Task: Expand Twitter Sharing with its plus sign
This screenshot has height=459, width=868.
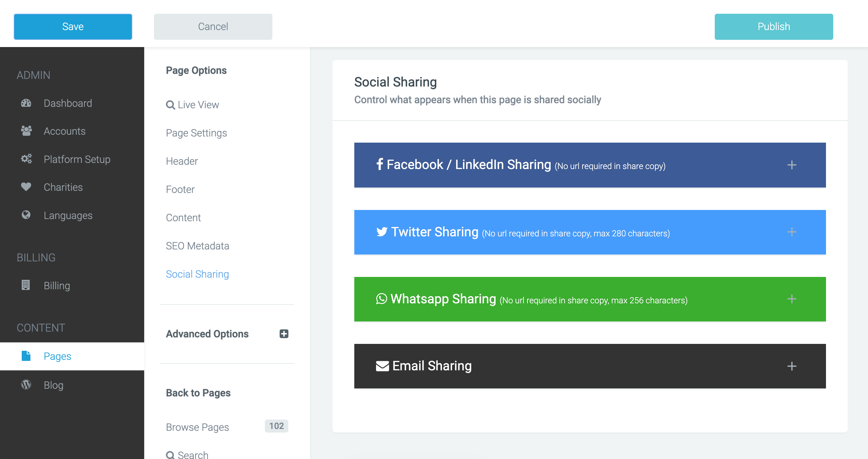Action: click(792, 232)
